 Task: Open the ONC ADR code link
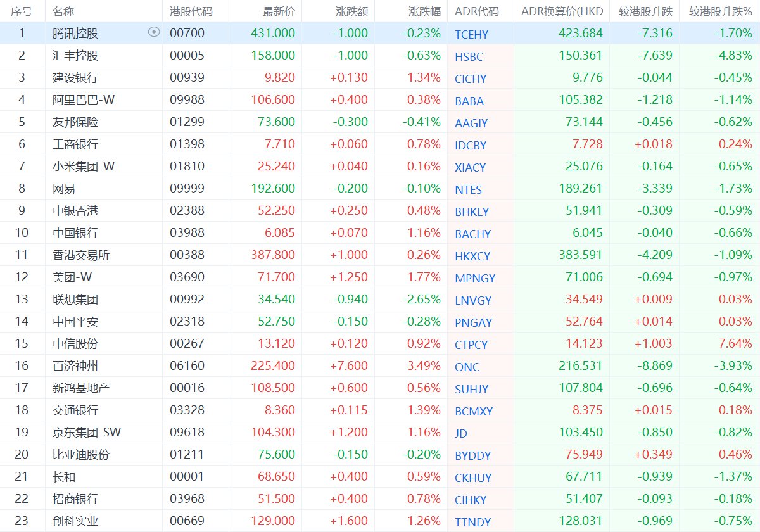point(467,367)
